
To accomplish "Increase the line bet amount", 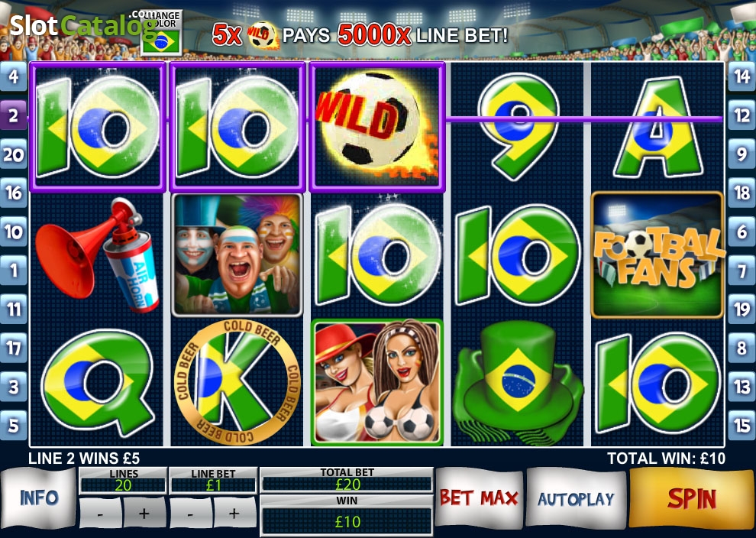I will point(234,514).
